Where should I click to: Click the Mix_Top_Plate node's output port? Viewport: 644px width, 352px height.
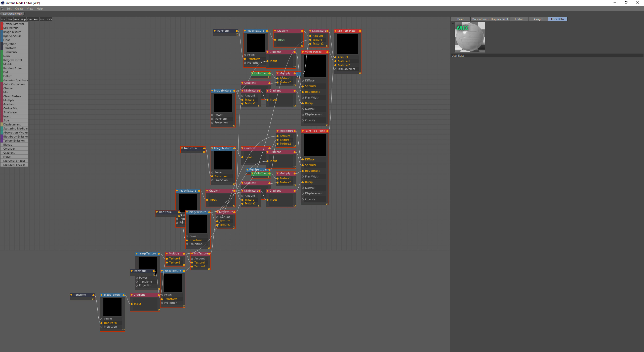tap(360, 31)
